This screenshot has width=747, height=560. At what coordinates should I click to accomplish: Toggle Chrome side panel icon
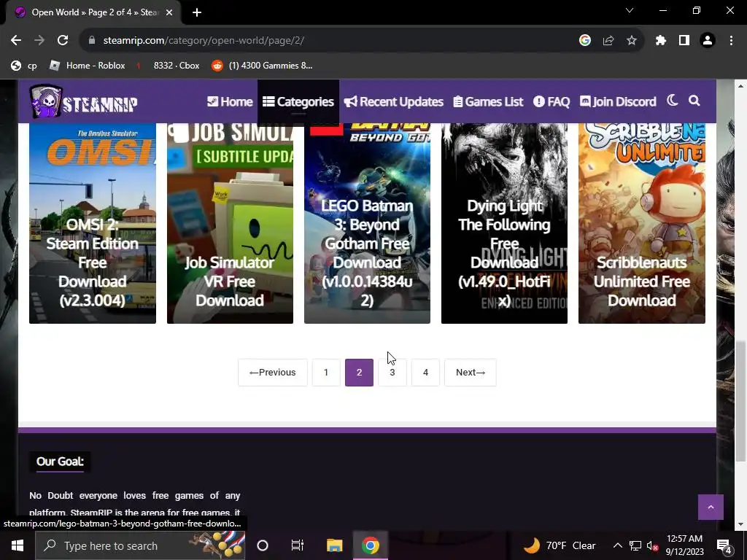click(684, 41)
